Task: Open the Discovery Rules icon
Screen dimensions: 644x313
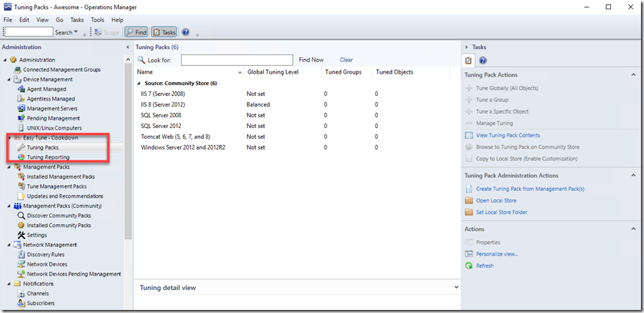Action: [x=21, y=255]
